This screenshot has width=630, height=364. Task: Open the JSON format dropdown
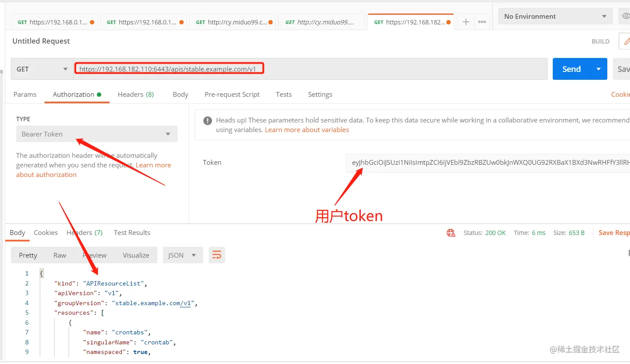(x=183, y=255)
